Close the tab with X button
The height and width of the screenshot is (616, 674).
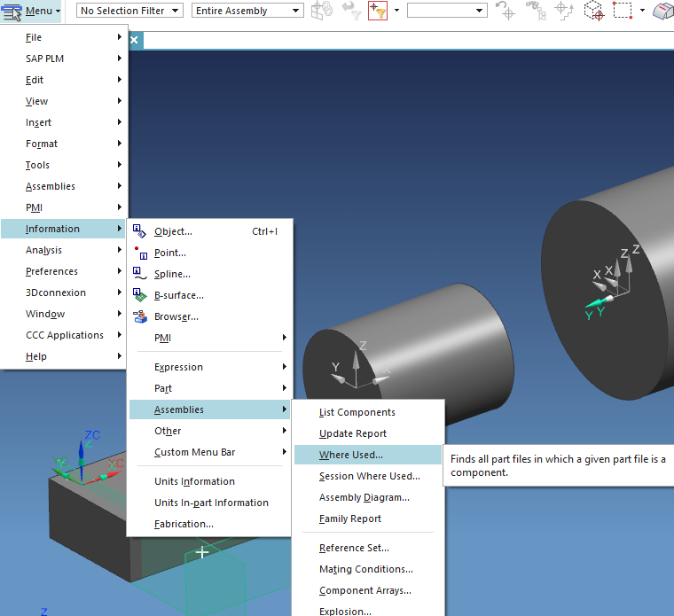[134, 40]
